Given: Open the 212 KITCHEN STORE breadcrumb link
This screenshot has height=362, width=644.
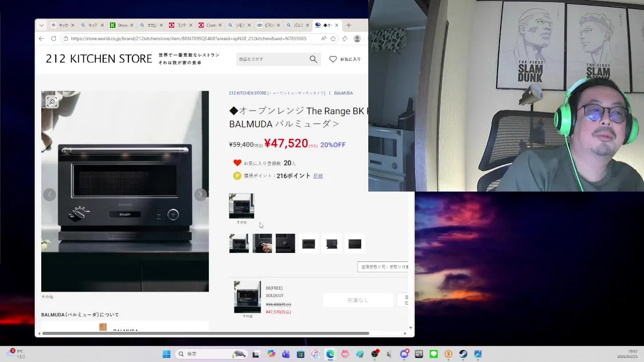Looking at the screenshot, I should 277,93.
